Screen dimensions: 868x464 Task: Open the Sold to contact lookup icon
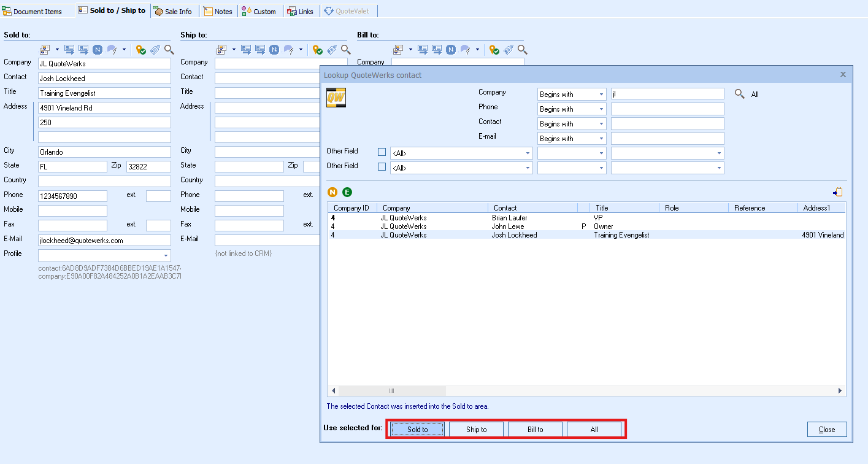[46, 50]
